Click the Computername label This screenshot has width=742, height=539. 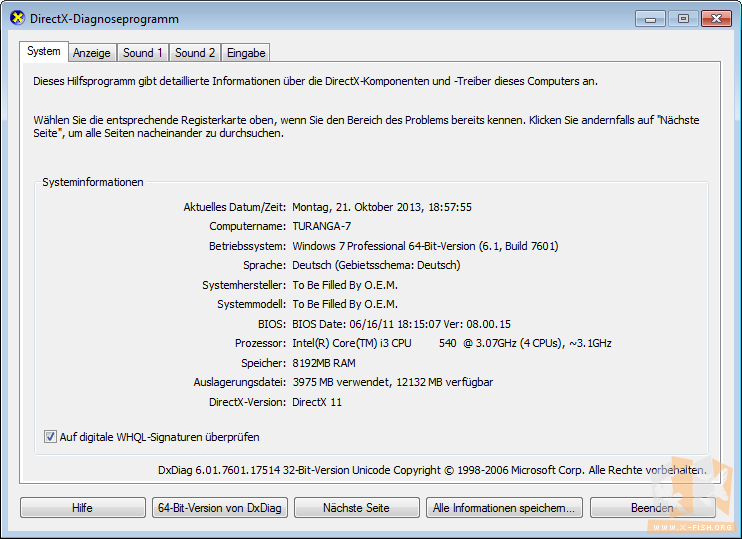click(x=247, y=226)
